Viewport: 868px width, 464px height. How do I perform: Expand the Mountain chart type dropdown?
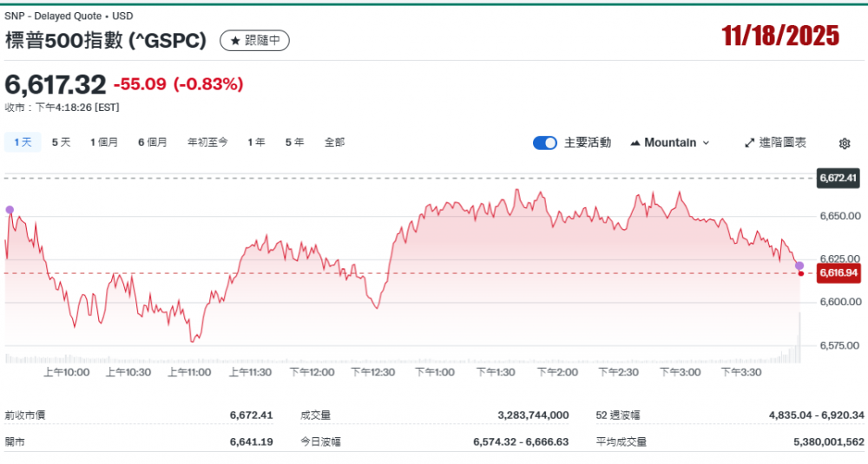pyautogui.click(x=669, y=143)
